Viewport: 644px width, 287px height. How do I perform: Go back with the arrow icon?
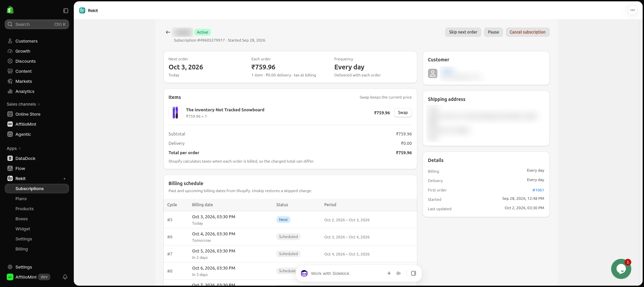(168, 32)
